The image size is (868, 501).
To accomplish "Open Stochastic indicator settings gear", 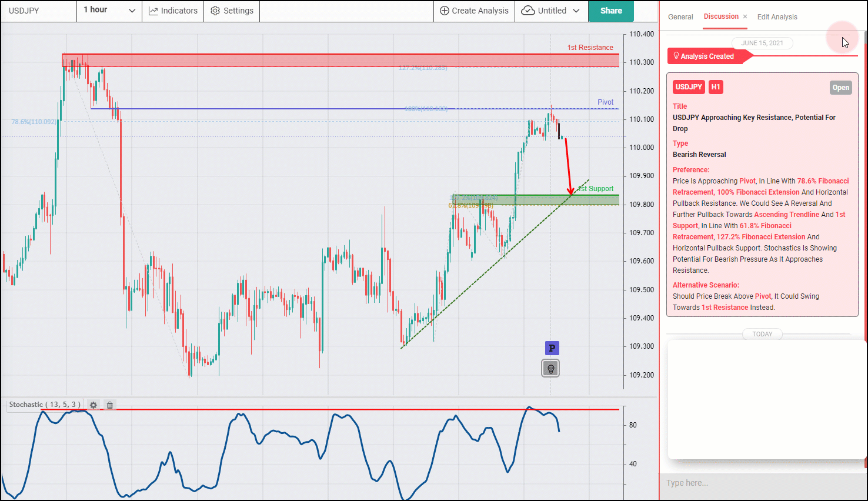I will 93,405.
